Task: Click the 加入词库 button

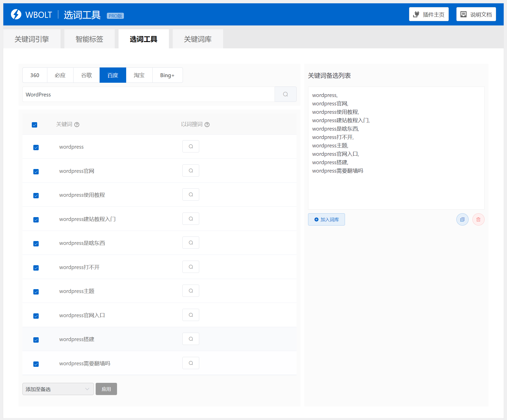Action: [326, 219]
